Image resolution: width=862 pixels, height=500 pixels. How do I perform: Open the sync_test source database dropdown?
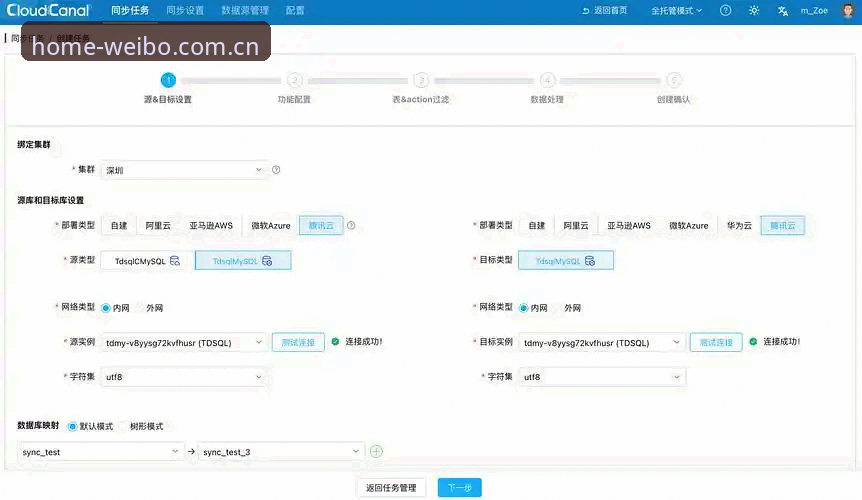tap(100, 452)
